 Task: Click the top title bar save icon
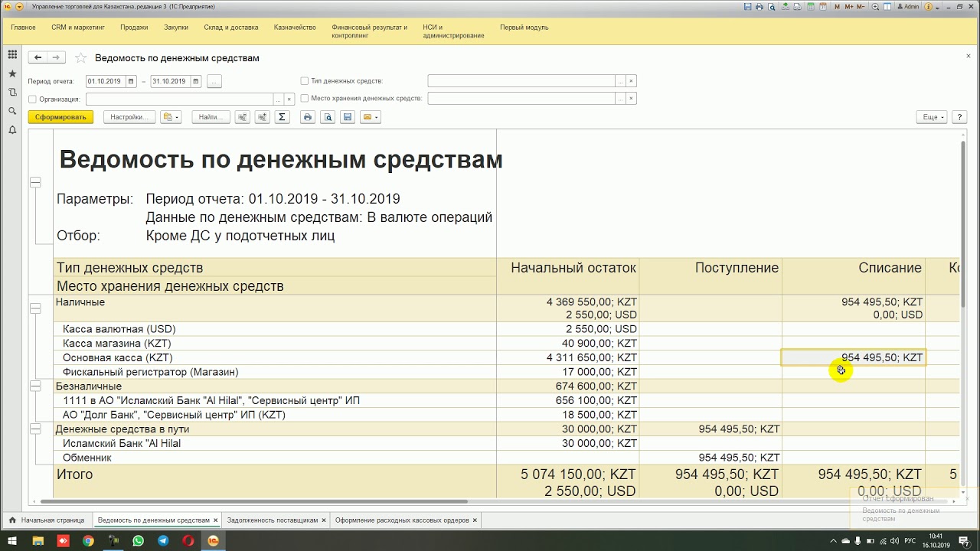[748, 6]
